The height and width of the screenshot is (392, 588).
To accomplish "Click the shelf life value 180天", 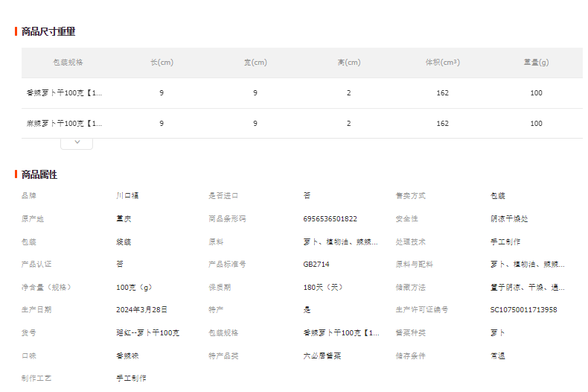I will click(x=324, y=288).
